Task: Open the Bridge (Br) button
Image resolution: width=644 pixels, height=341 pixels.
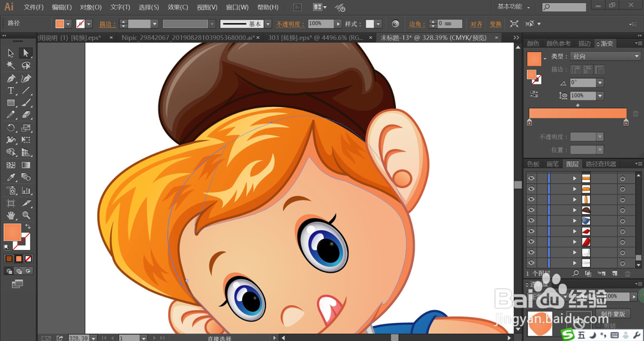Action: coord(298,7)
